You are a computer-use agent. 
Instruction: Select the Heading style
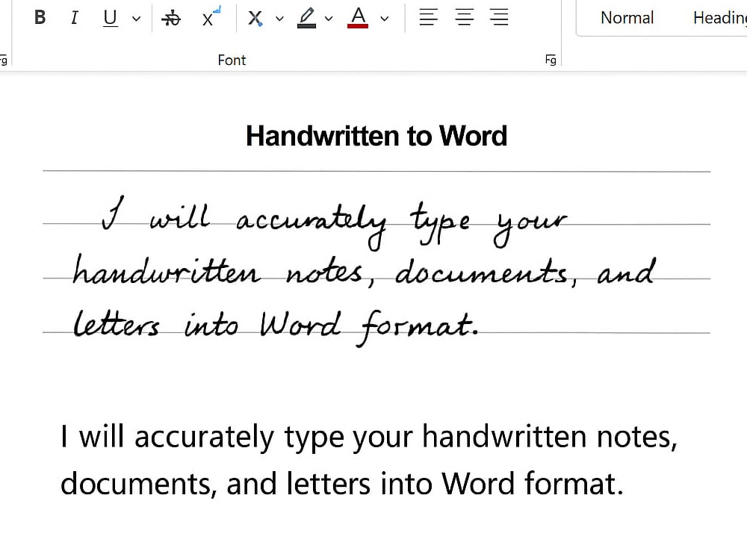pyautogui.click(x=719, y=18)
